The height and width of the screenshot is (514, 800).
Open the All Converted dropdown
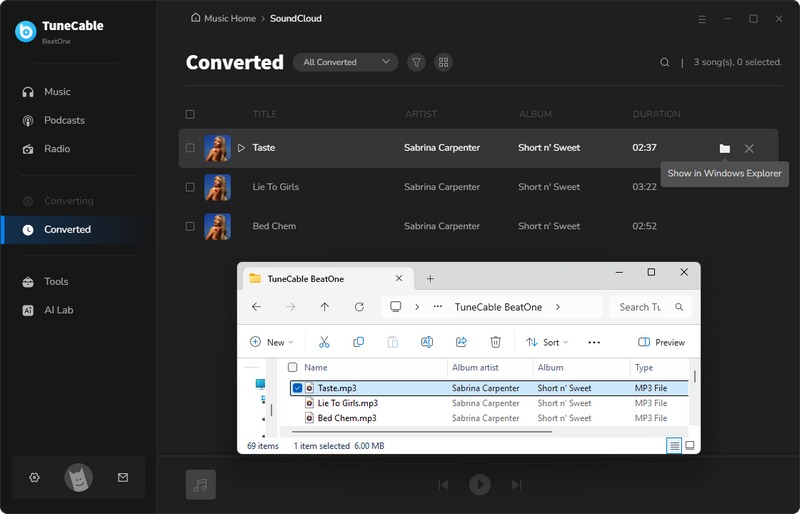346,62
